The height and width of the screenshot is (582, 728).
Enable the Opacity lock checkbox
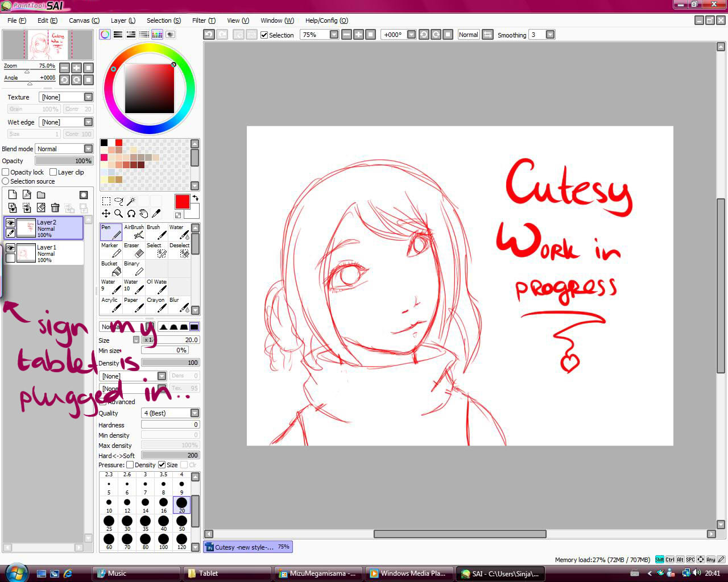coord(6,172)
